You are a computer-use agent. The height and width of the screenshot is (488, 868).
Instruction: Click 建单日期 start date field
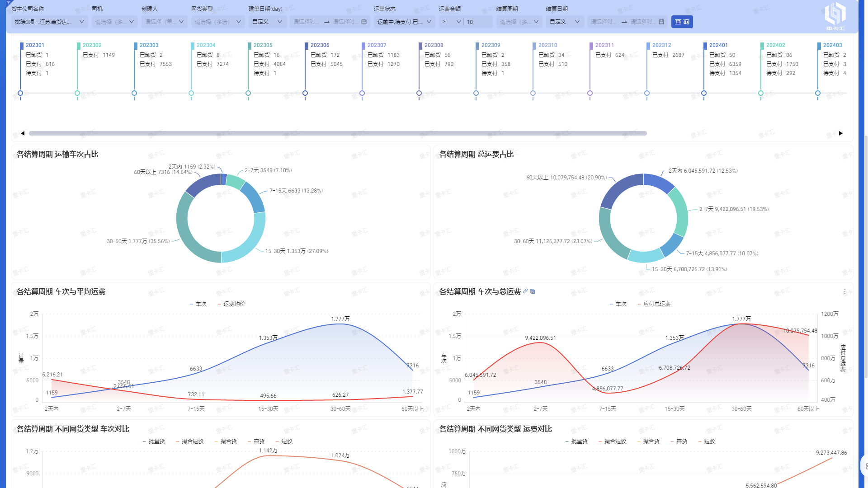point(306,22)
